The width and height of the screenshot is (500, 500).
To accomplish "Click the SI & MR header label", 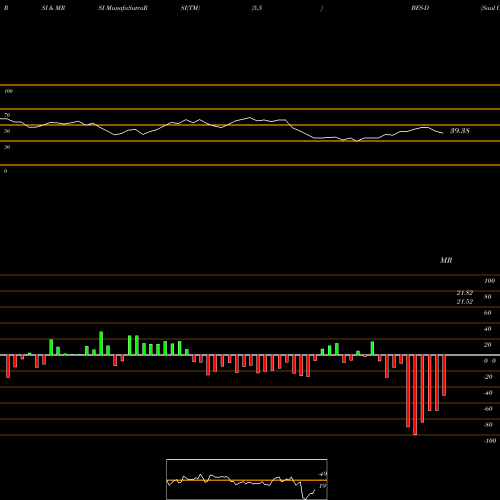I will [x=53, y=8].
